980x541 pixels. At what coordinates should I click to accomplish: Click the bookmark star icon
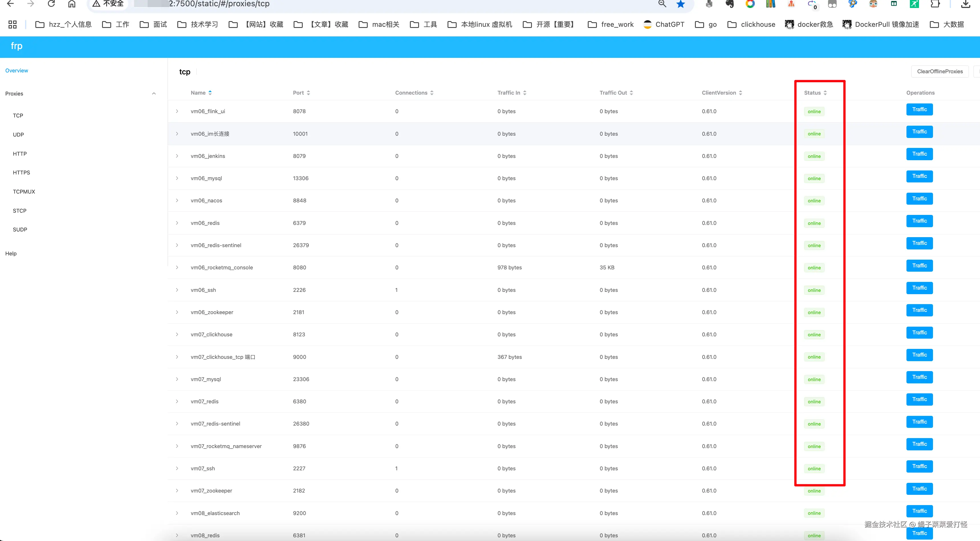[680, 4]
